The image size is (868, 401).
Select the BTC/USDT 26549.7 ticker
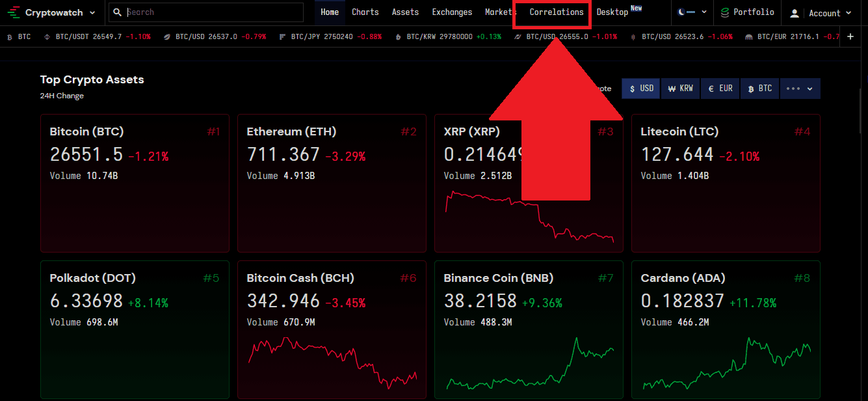pyautogui.click(x=98, y=36)
